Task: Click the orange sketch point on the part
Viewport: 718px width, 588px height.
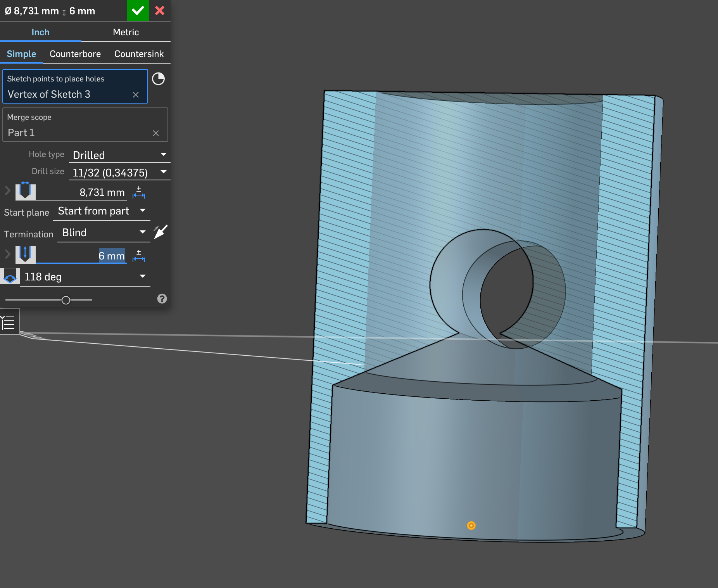Action: coord(471,526)
